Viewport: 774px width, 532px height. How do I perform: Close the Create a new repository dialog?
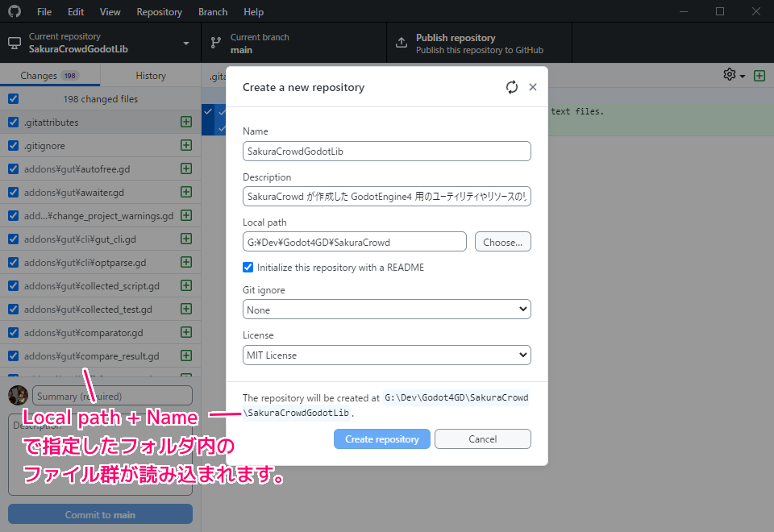coord(533,87)
